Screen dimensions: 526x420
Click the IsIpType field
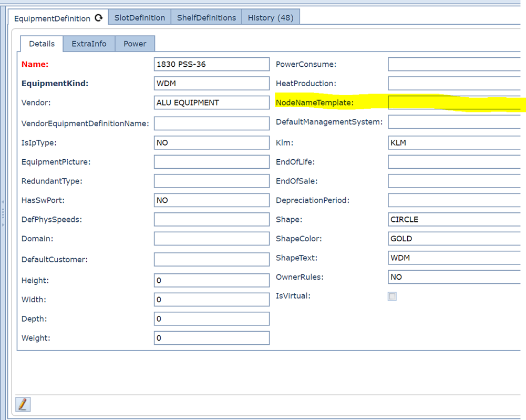tap(211, 142)
